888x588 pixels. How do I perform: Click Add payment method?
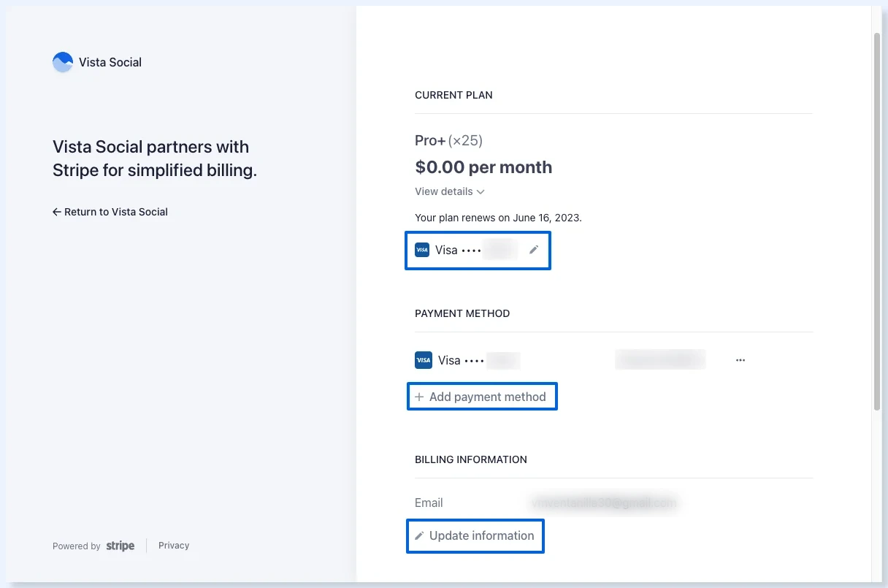click(482, 397)
